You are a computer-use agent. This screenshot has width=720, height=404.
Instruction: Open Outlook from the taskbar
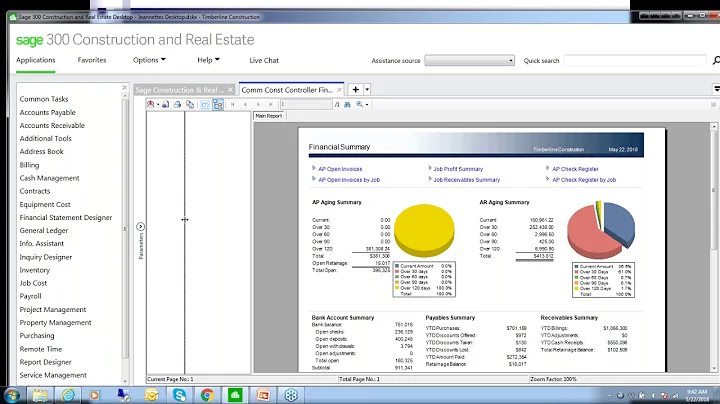tap(152, 395)
